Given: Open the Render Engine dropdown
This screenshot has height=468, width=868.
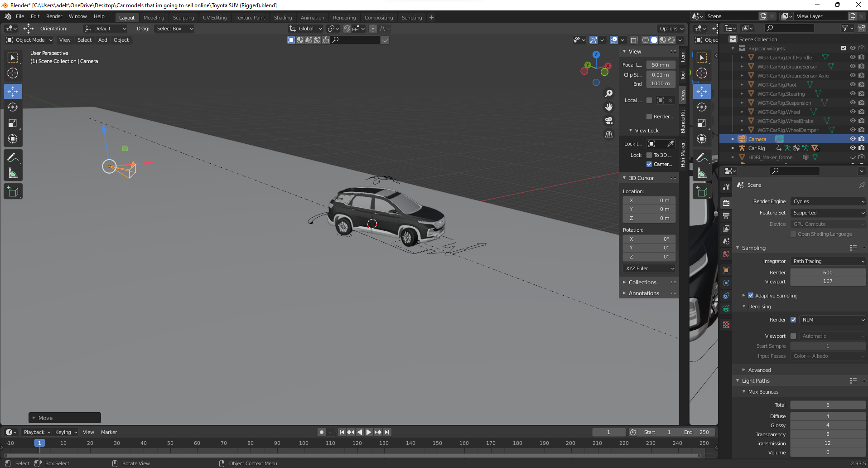Looking at the screenshot, I should click(828, 201).
